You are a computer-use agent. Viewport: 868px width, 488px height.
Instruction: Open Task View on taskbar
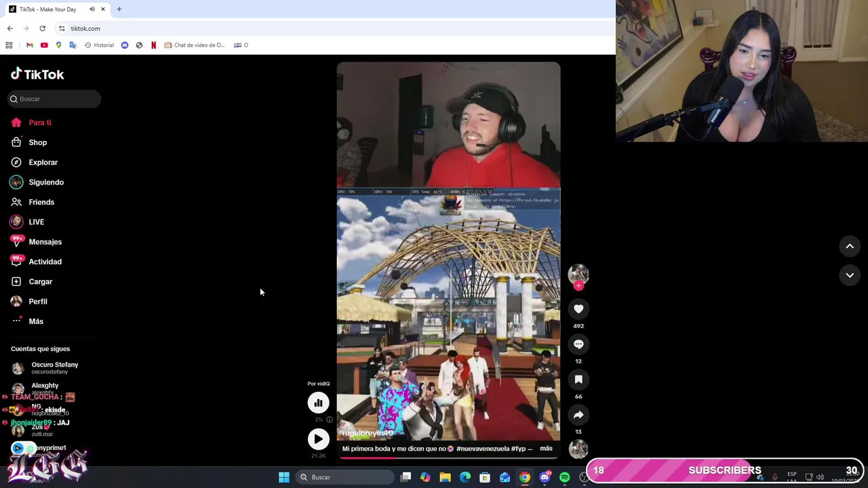[406, 477]
